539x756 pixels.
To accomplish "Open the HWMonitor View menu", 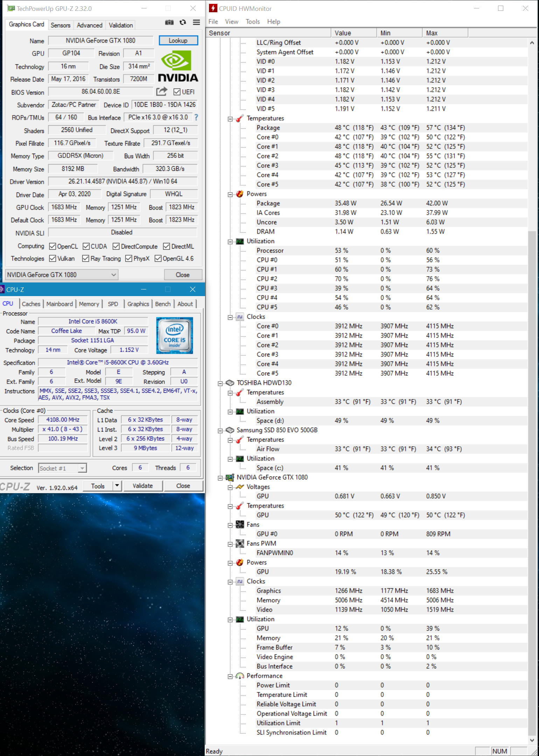I will [231, 21].
